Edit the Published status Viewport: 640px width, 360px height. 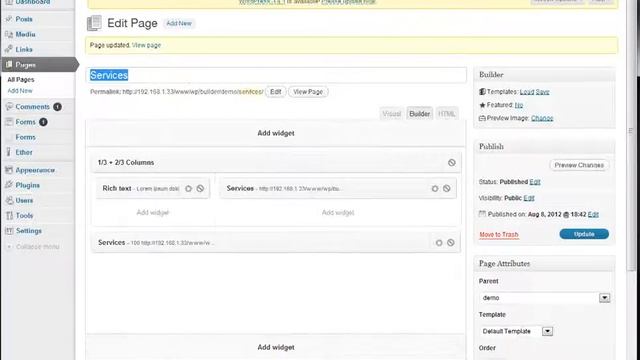535,182
